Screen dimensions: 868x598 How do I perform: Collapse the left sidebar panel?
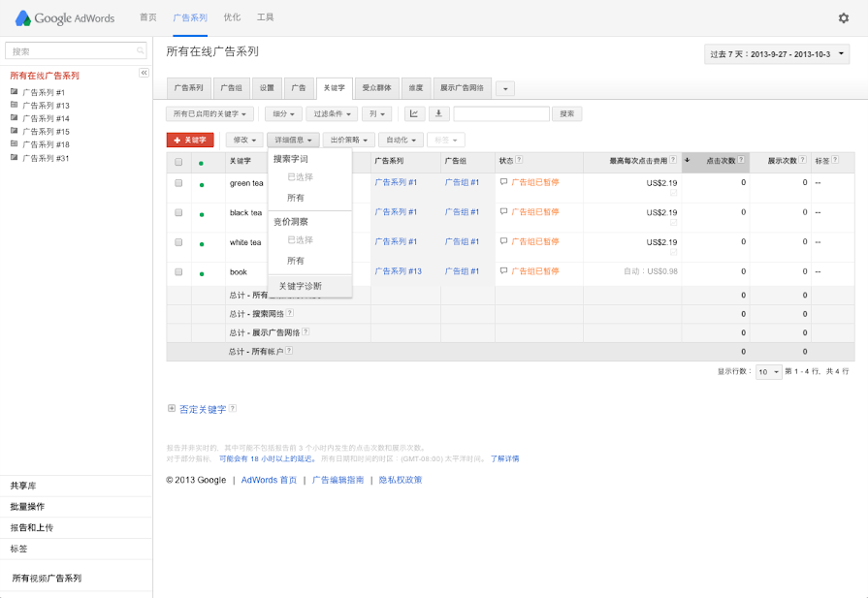coord(144,73)
